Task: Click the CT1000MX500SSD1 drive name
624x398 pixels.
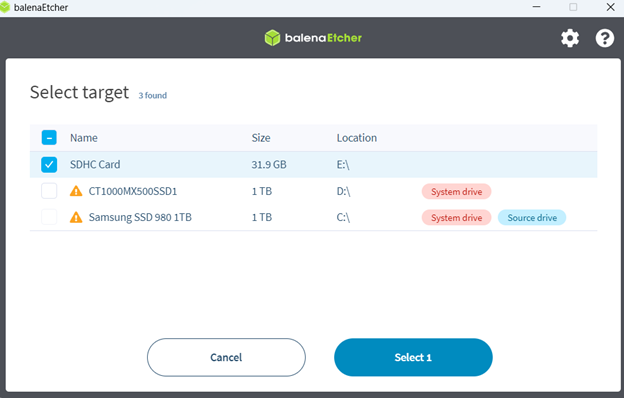Action: [x=133, y=191]
